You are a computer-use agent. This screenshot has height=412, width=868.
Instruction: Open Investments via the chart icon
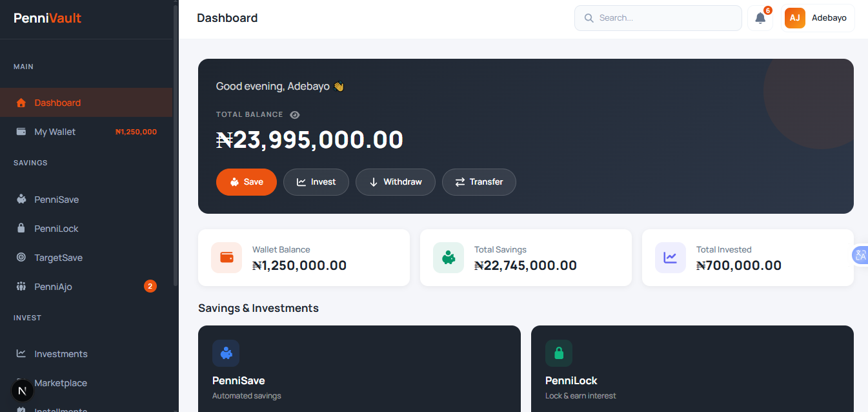click(20, 353)
